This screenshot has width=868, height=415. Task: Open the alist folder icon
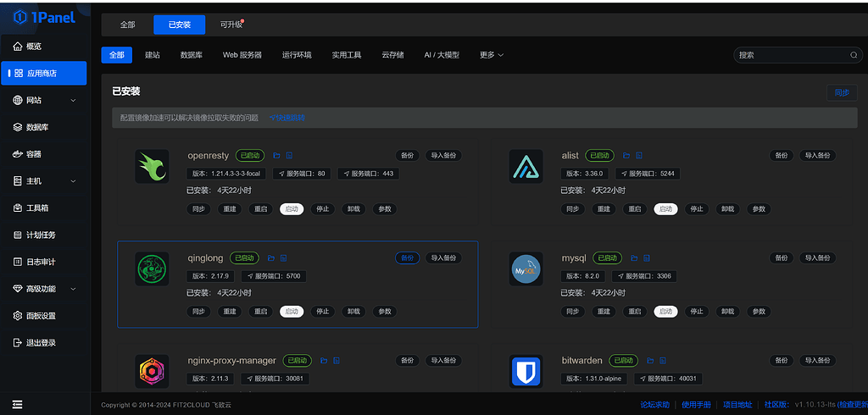[x=626, y=156]
